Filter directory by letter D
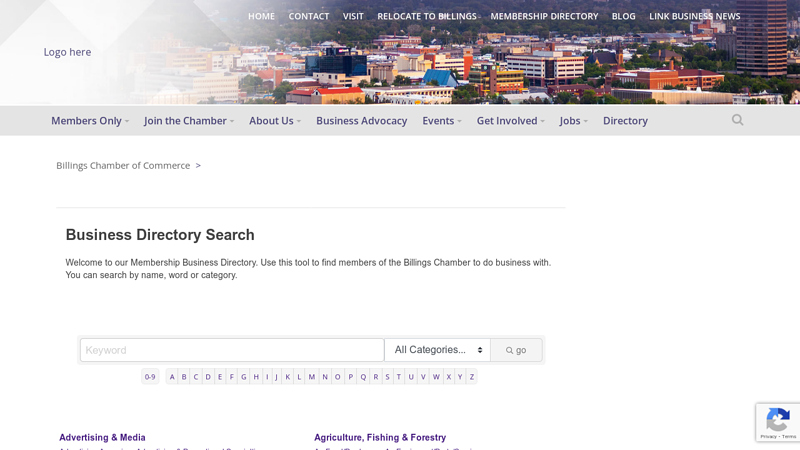 tap(208, 377)
